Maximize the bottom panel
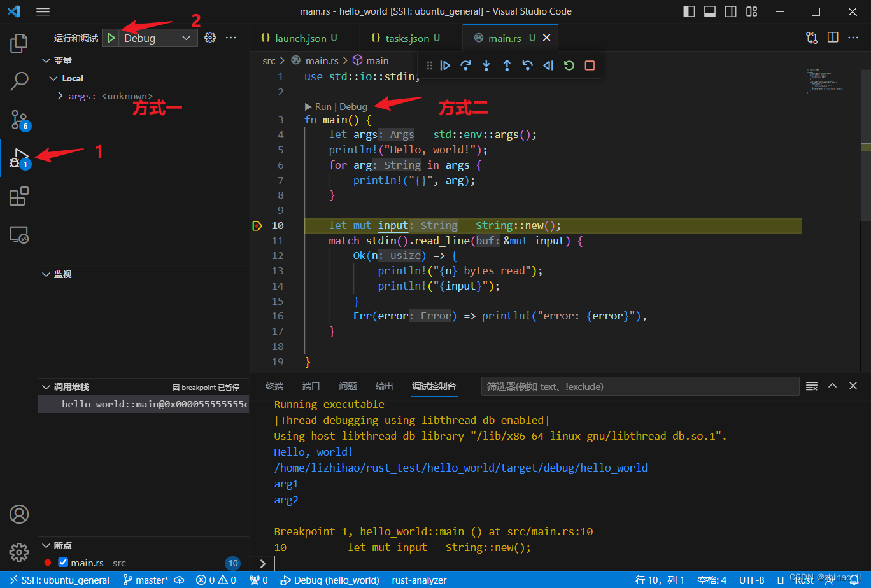Image resolution: width=871 pixels, height=588 pixels. coord(832,386)
